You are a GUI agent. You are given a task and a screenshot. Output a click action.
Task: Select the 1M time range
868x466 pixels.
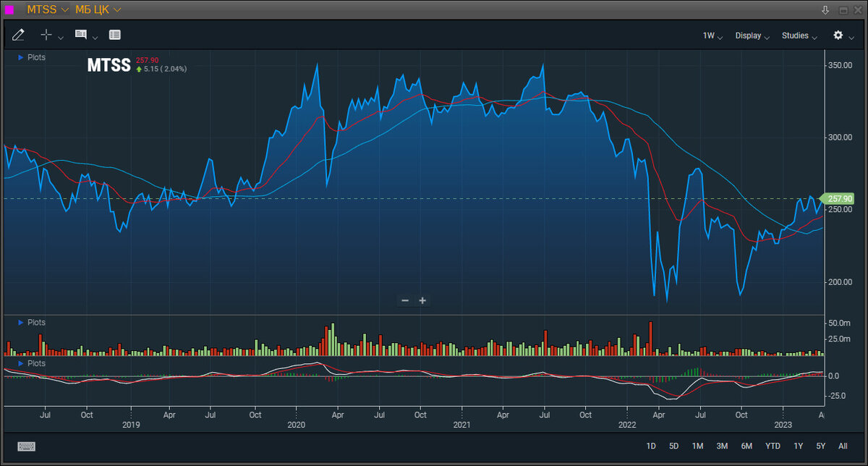point(697,446)
